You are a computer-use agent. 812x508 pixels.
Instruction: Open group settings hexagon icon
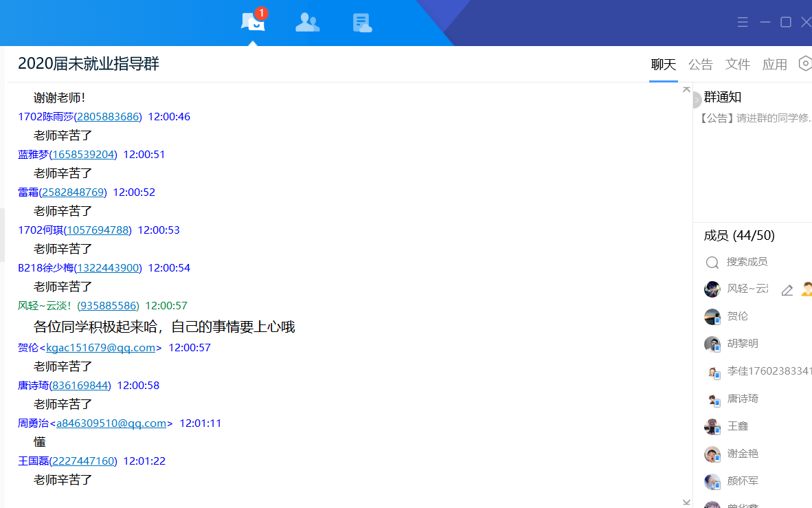coord(805,63)
